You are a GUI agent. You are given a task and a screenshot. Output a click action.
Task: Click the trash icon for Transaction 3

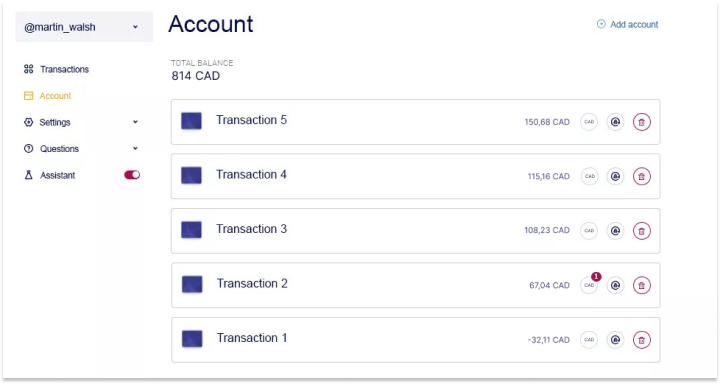pyautogui.click(x=641, y=231)
